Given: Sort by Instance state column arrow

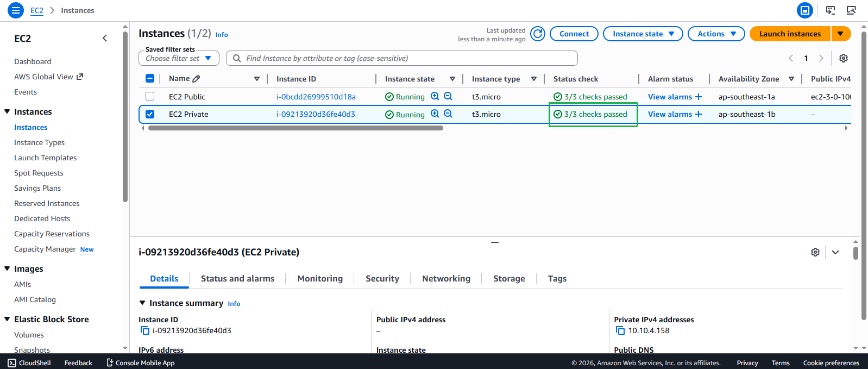Looking at the screenshot, I should coord(452,79).
